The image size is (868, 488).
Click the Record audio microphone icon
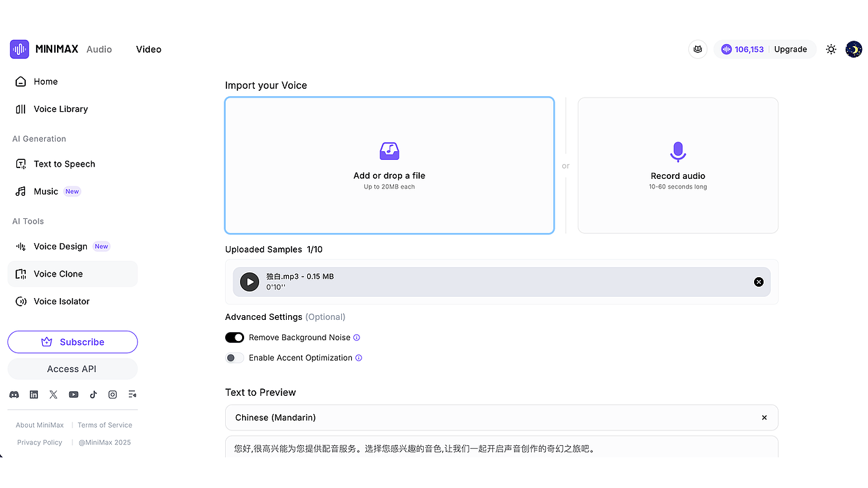point(677,152)
